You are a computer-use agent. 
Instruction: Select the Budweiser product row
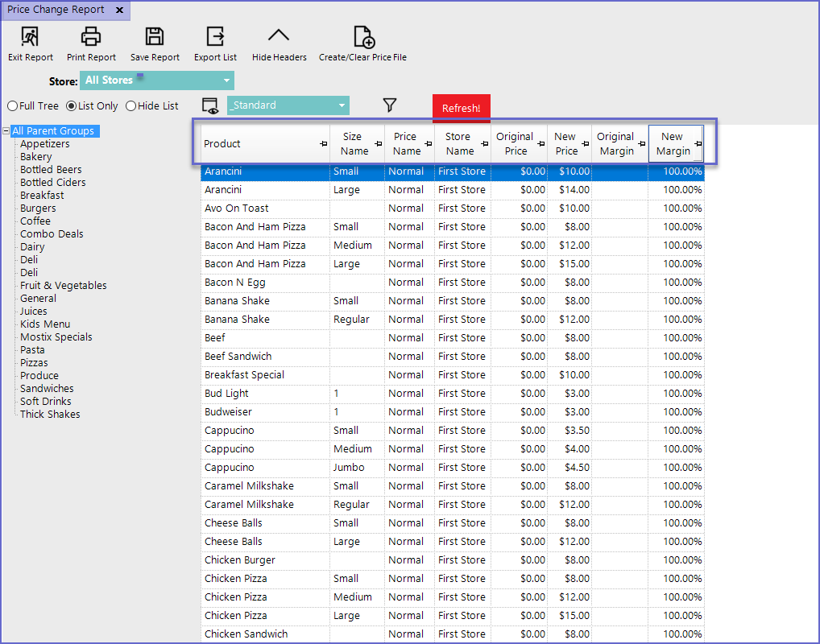pos(229,412)
